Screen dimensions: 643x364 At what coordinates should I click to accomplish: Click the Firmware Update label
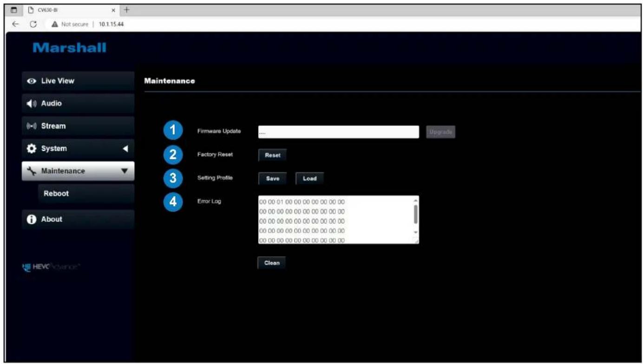point(219,131)
